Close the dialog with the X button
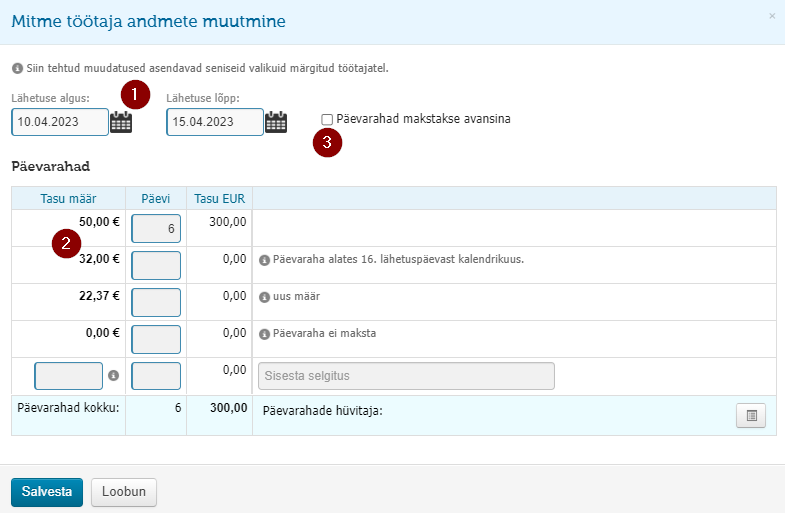This screenshot has width=785, height=513. point(772,16)
